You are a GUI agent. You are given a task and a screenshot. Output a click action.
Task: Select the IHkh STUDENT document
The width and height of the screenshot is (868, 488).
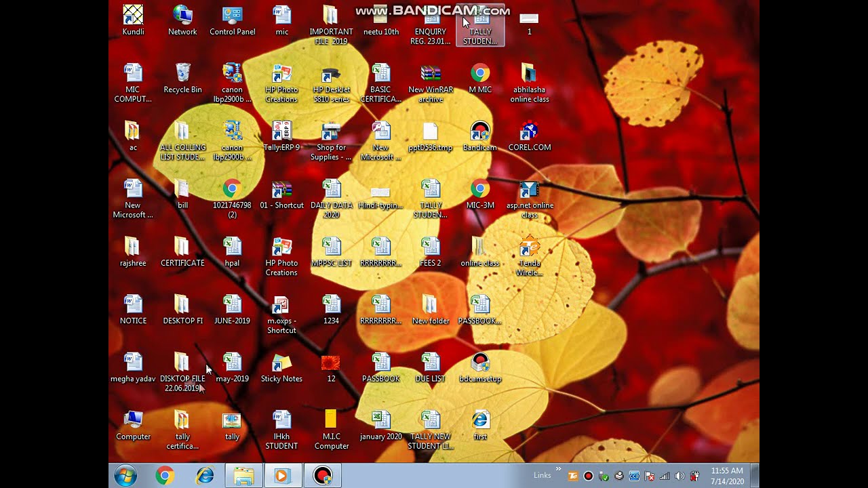pyautogui.click(x=281, y=430)
